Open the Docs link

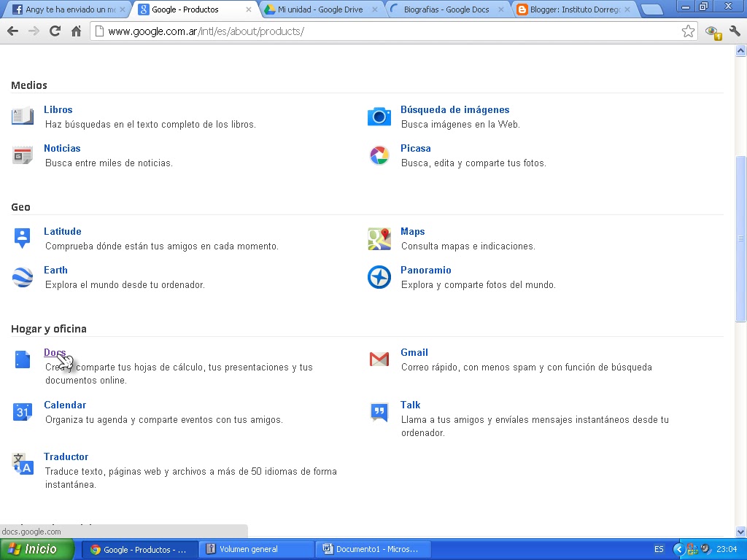click(x=55, y=352)
